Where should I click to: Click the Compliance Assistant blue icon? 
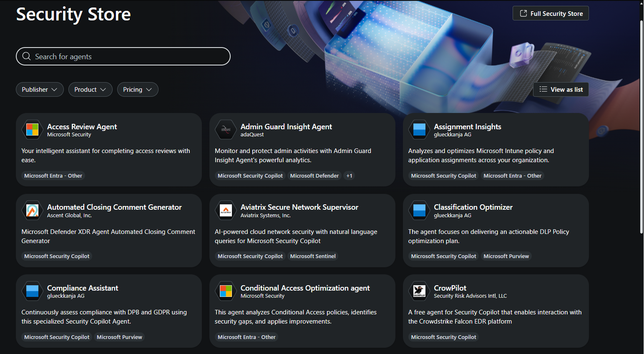pyautogui.click(x=32, y=291)
